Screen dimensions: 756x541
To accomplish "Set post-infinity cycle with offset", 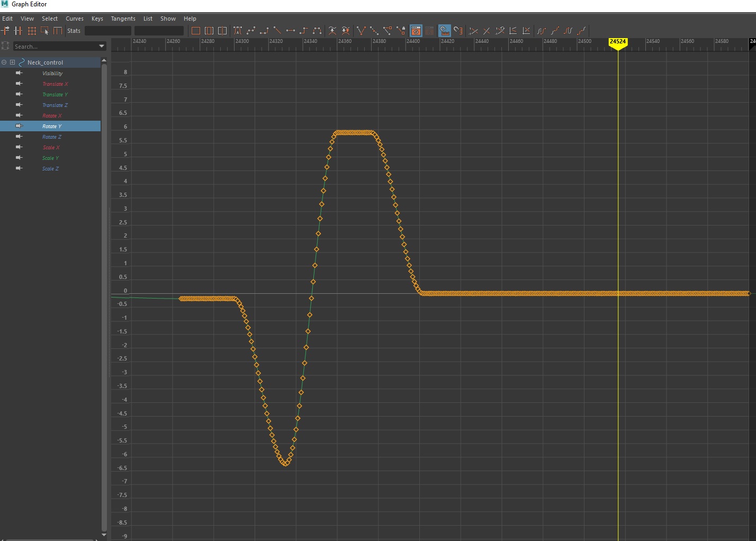I will tap(581, 31).
